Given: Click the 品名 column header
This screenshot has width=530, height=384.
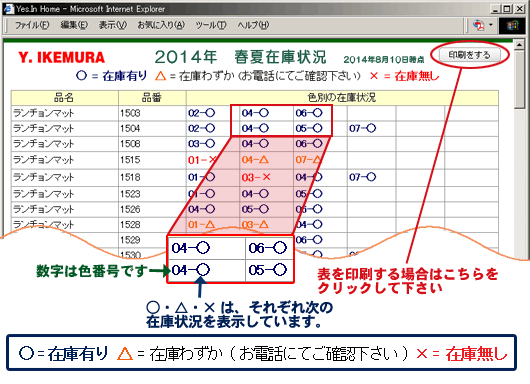Looking at the screenshot, I should pyautogui.click(x=65, y=98).
